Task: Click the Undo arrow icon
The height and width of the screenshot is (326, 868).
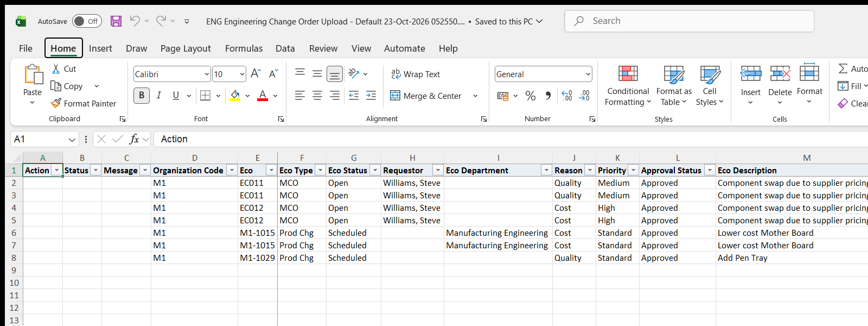Action: [135, 21]
